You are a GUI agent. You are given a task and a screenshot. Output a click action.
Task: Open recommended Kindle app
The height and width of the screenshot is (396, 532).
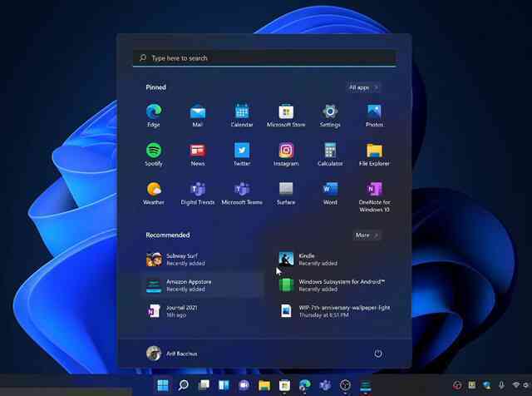point(336,260)
